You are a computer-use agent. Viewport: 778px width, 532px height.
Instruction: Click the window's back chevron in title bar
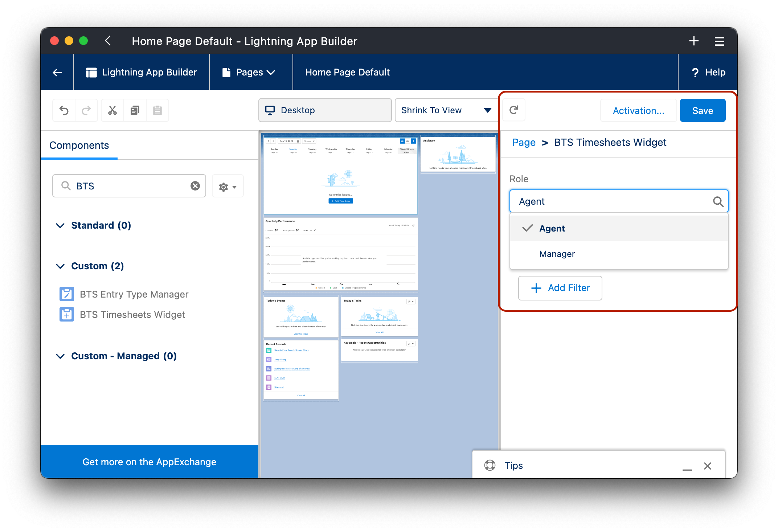(x=108, y=41)
